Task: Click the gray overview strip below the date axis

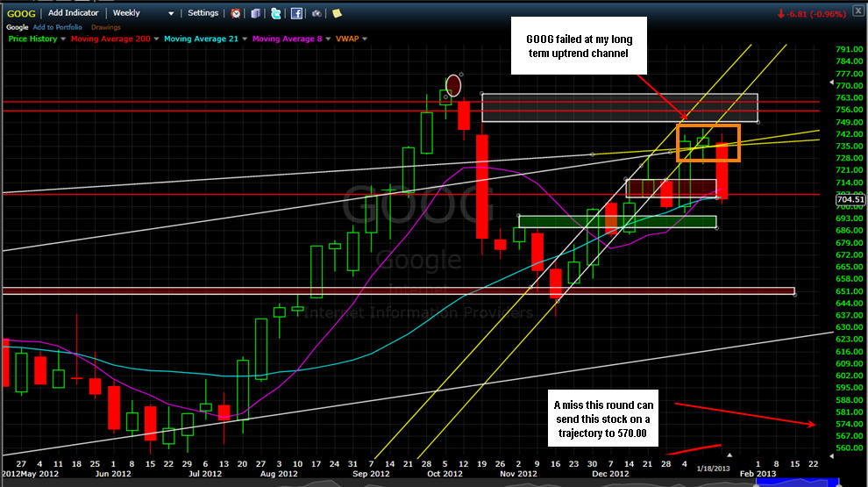Action: (x=378, y=483)
